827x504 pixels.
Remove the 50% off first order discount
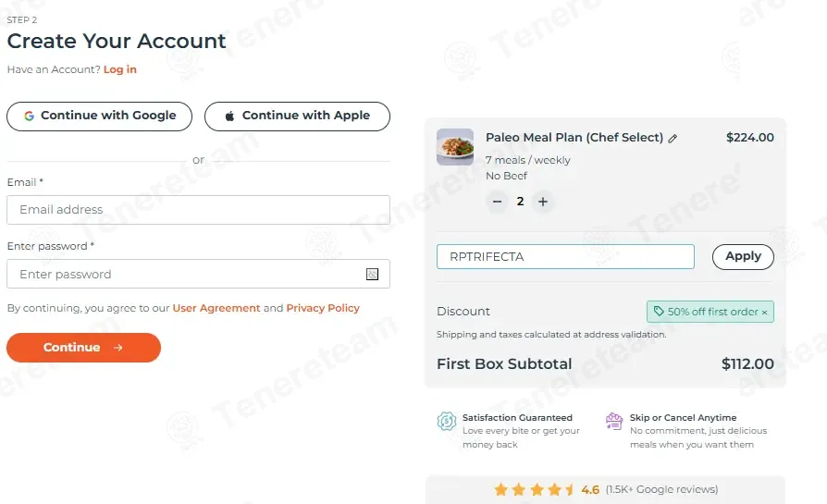(764, 312)
